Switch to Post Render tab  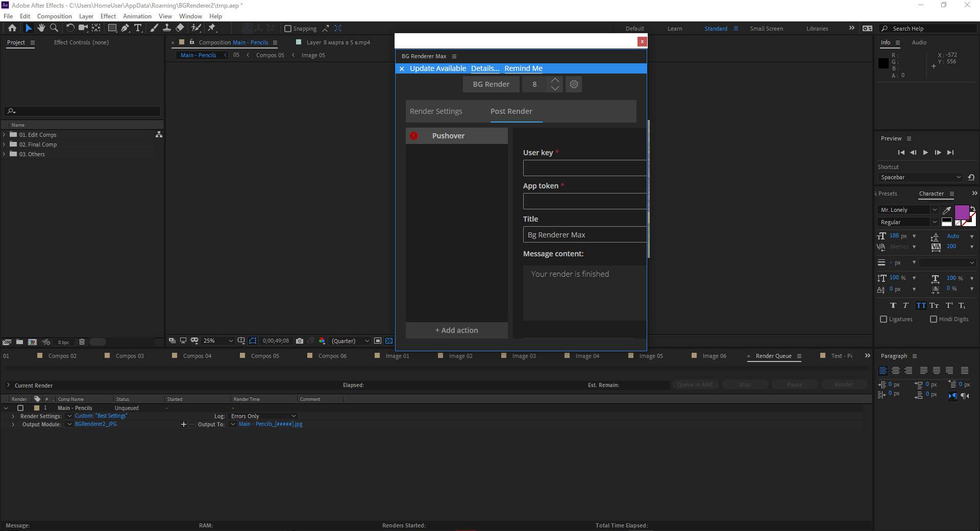(511, 111)
